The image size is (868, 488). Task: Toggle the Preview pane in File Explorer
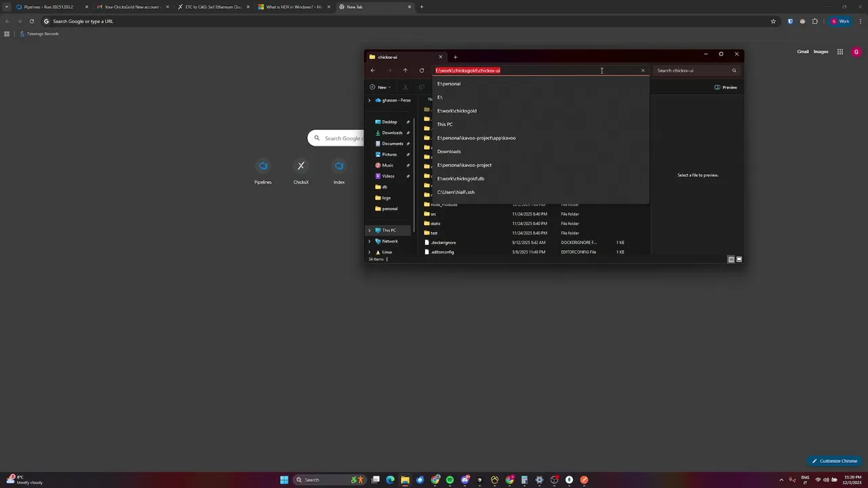pyautogui.click(x=726, y=87)
